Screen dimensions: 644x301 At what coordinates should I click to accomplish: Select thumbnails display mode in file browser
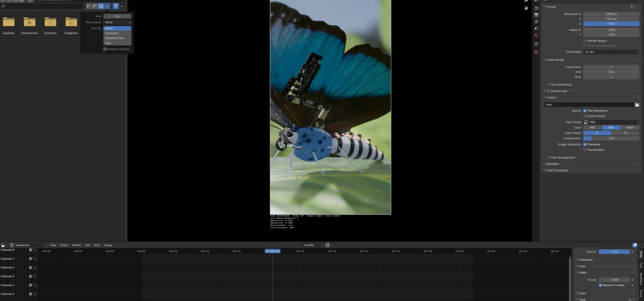click(101, 6)
